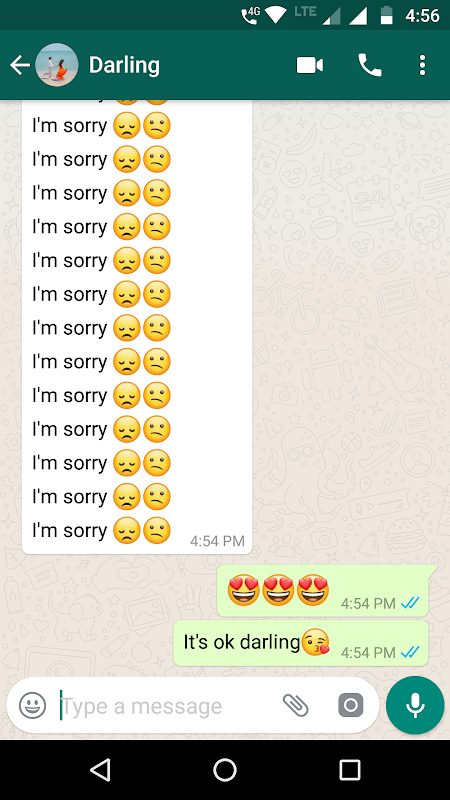Tap blue read ticks on "It's ok darling"
The width and height of the screenshot is (450, 800).
pos(410,652)
